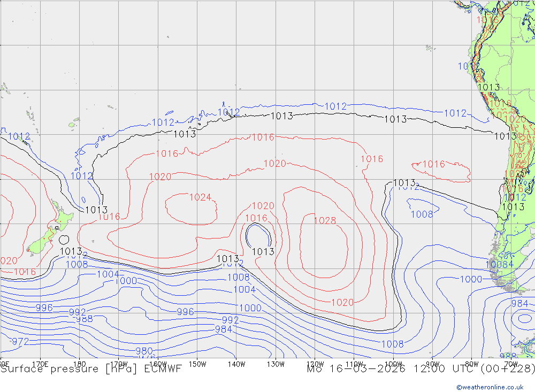
Task: Click the 'Mo 16-03-2026 12:00 UTC (00+228)' timestamp
Action: [421, 369]
